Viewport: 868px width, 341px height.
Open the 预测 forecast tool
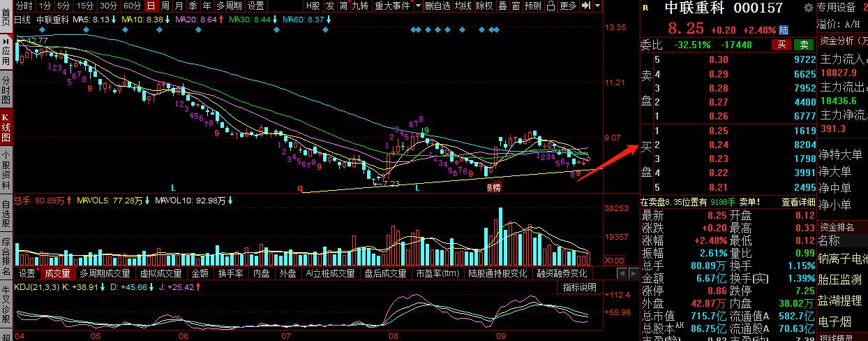click(x=533, y=6)
